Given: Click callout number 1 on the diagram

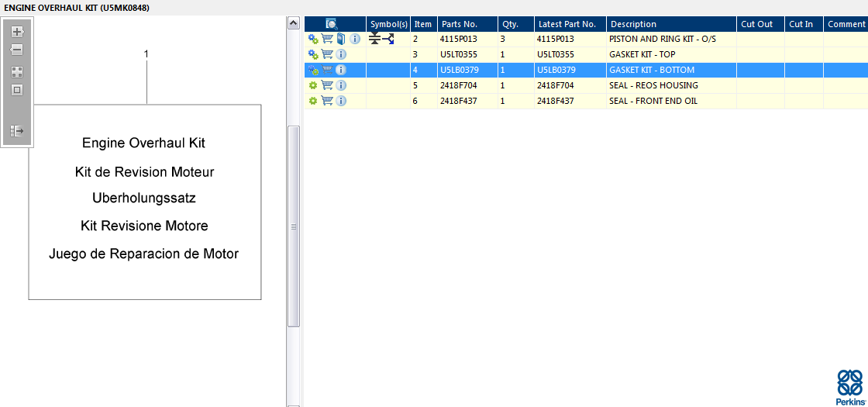Looking at the screenshot, I should tap(146, 53).
